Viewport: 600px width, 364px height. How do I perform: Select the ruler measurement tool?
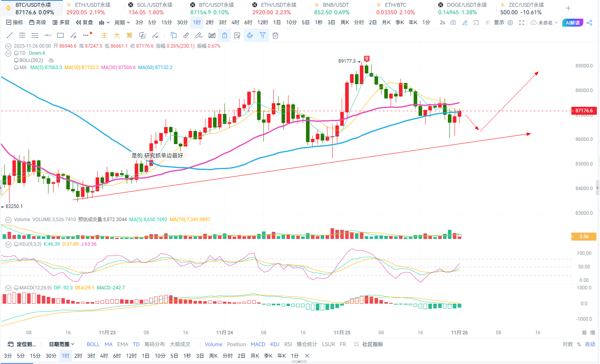tap(186, 35)
